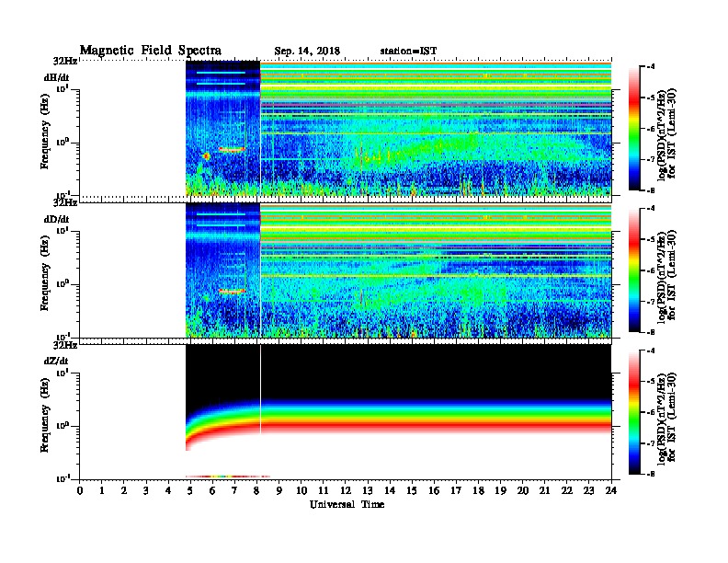Click the "Frequency (Hz)" label of the dZ/dt panel

point(44,415)
